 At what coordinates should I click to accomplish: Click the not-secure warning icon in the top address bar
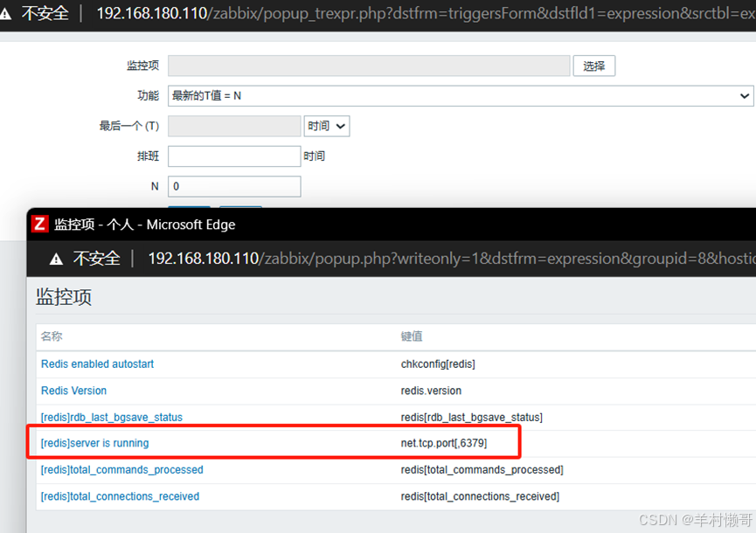click(5, 13)
